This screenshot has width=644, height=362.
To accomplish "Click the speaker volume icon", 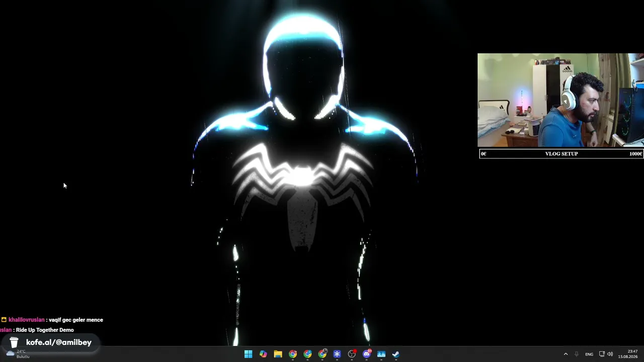I will click(x=610, y=354).
